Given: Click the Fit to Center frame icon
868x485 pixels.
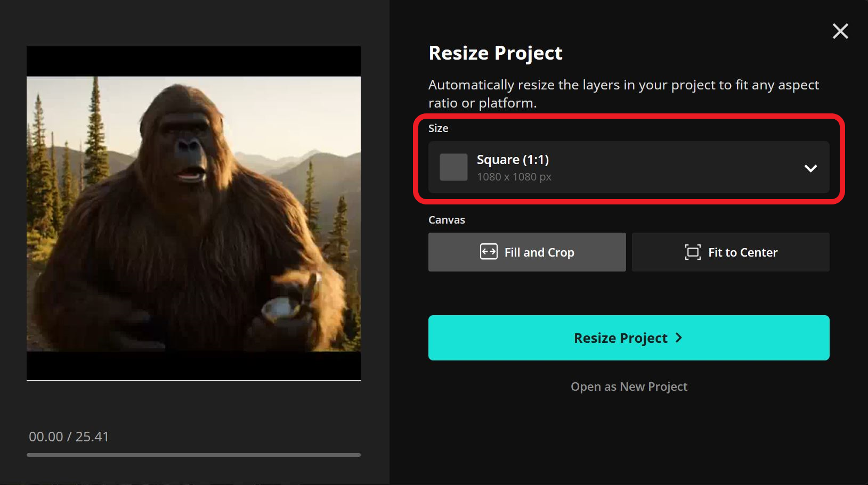Looking at the screenshot, I should click(693, 252).
